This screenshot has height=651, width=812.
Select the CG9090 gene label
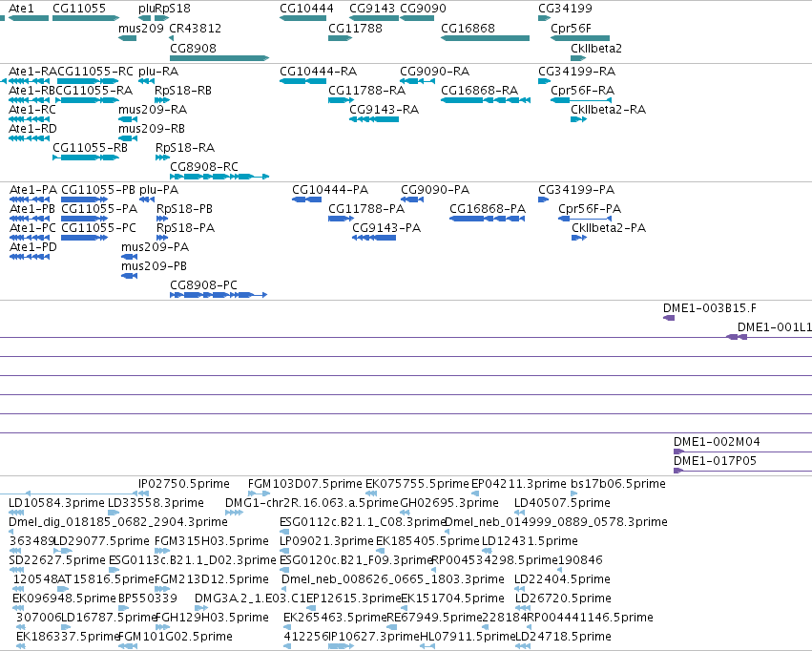[x=423, y=9]
